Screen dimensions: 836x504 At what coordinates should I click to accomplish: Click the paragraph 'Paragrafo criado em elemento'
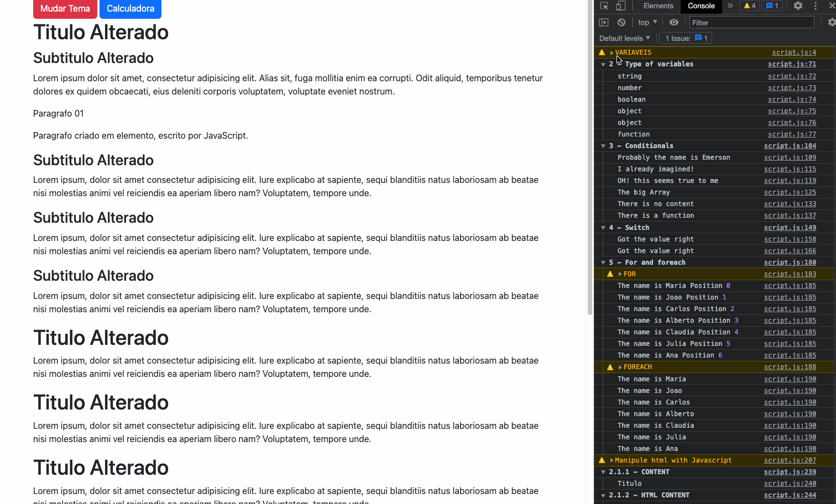tap(140, 135)
